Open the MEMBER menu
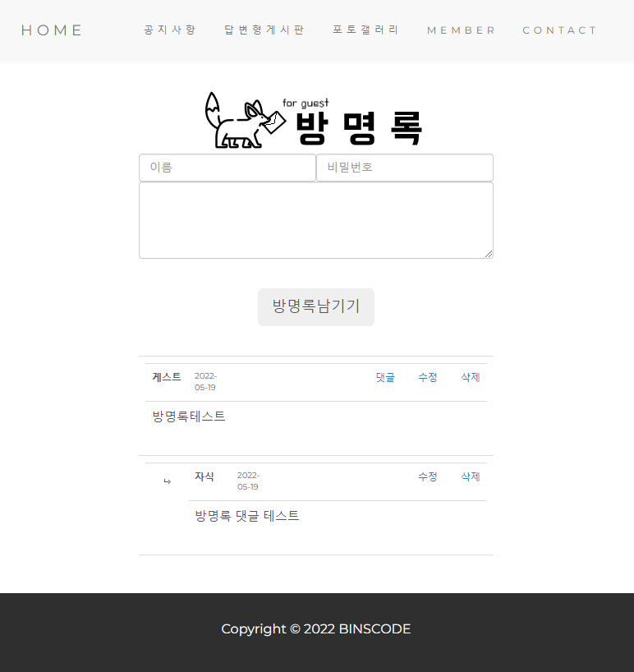This screenshot has width=634, height=672. point(461,30)
